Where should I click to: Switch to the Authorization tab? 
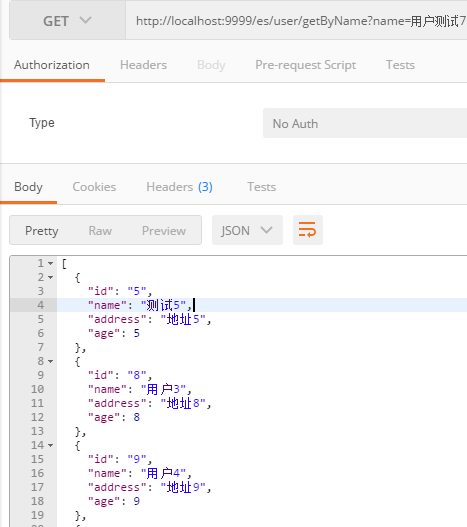pos(52,65)
